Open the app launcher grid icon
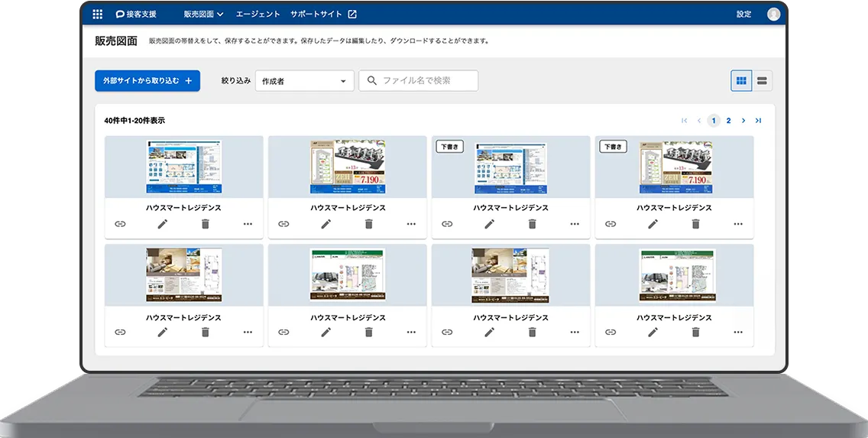Viewport: 868px width, 438px height. tap(98, 15)
